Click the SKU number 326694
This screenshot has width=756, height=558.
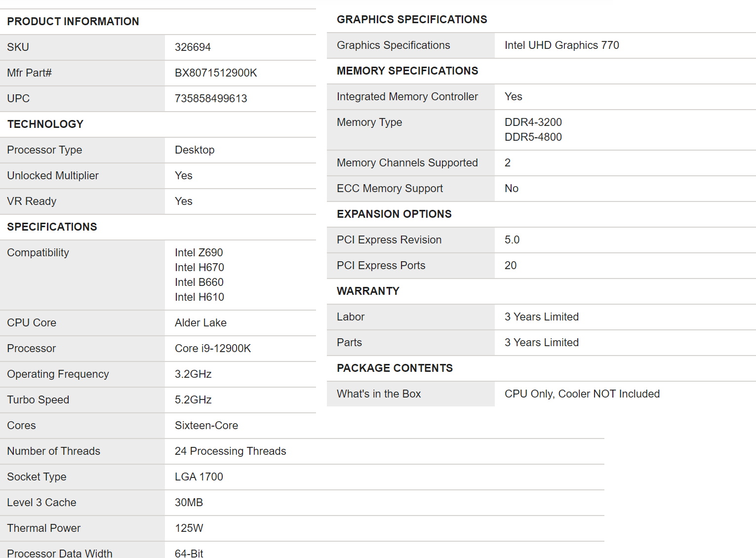(193, 47)
